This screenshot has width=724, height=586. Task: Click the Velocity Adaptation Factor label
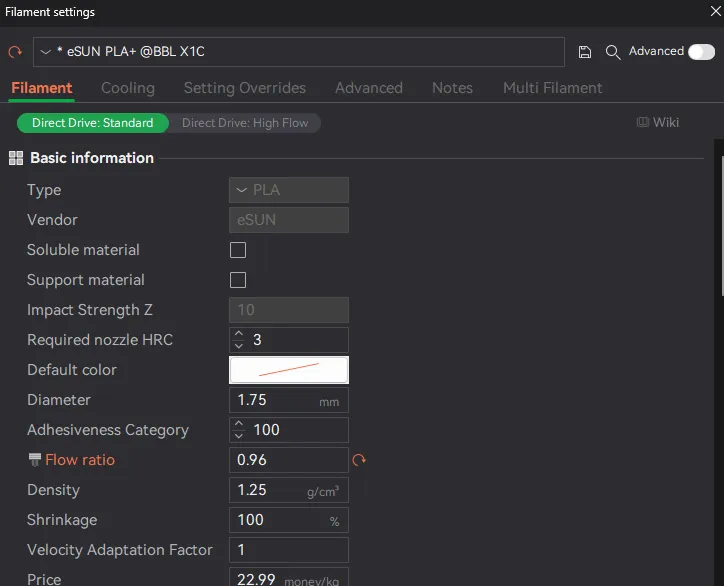[120, 550]
